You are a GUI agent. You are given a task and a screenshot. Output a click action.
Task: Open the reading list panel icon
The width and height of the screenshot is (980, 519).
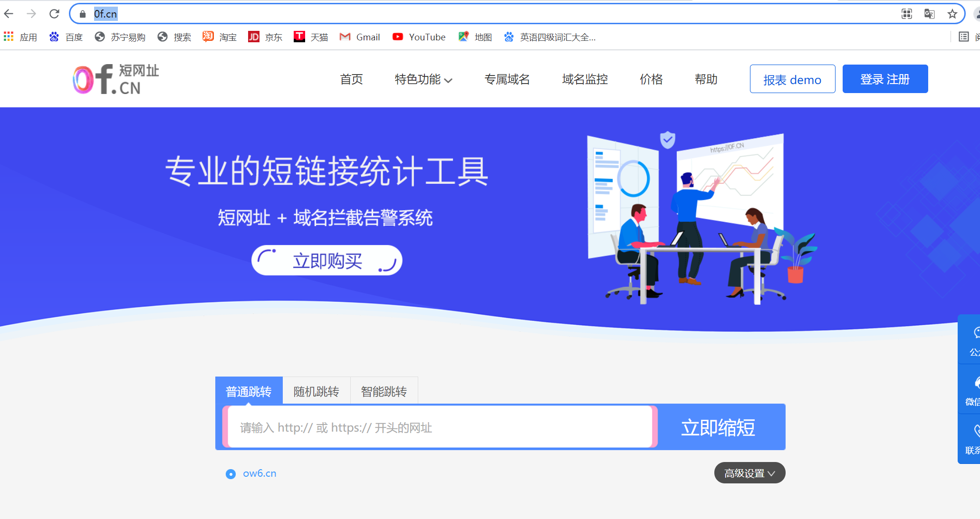coord(963,37)
